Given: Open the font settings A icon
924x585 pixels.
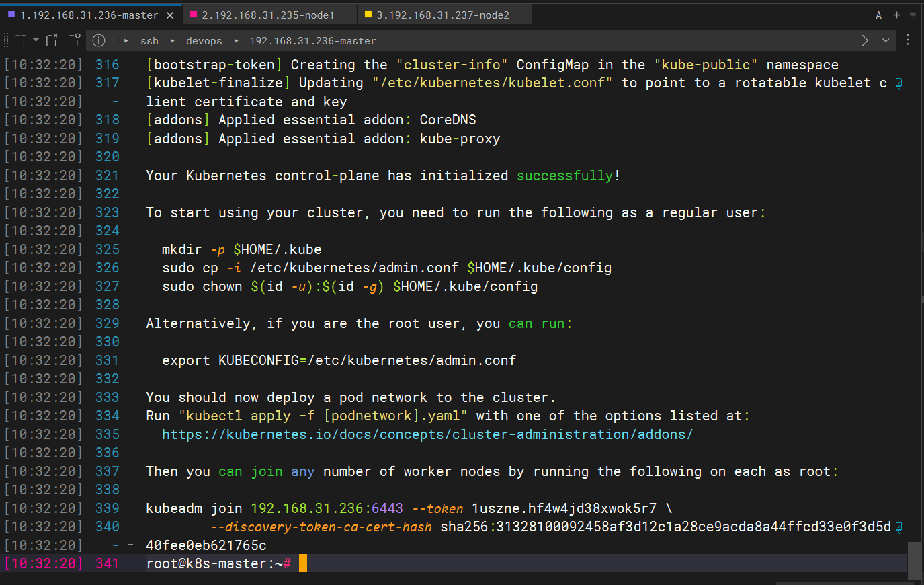Looking at the screenshot, I should (878, 15).
